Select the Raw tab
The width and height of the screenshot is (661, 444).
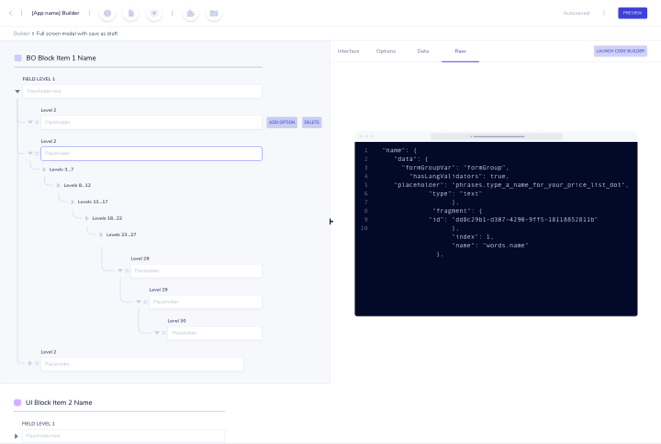click(x=460, y=51)
